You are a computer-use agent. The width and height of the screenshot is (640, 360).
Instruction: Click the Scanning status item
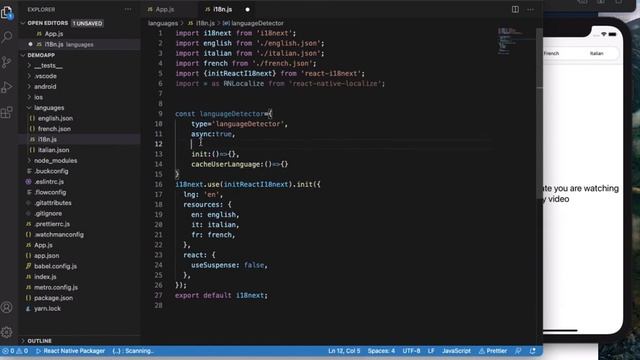[133, 351]
